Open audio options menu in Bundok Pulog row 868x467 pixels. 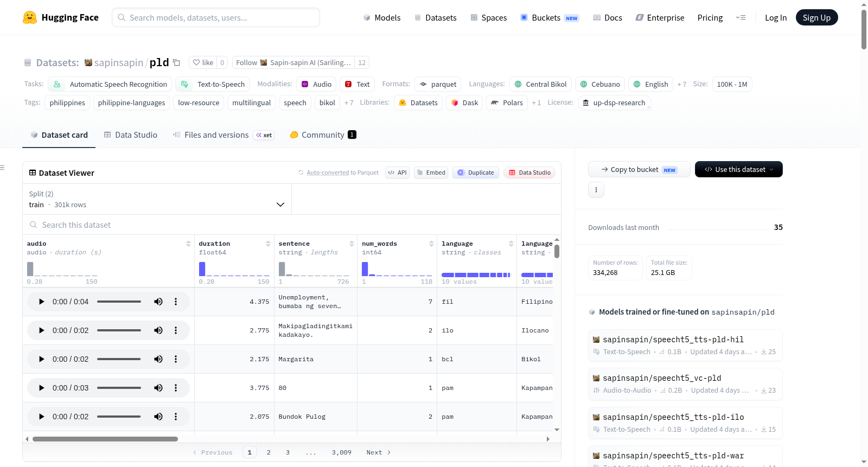coord(176,417)
